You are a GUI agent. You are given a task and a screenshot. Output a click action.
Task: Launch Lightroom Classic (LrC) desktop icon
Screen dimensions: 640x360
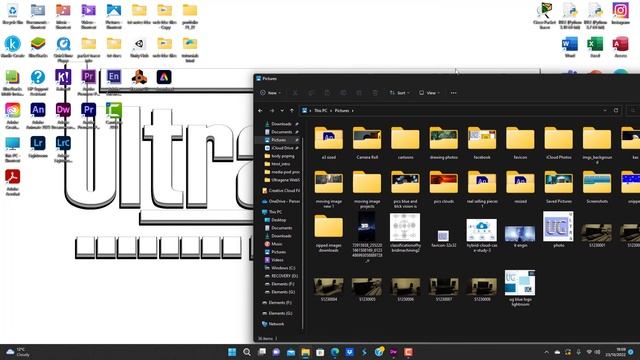(x=63, y=149)
